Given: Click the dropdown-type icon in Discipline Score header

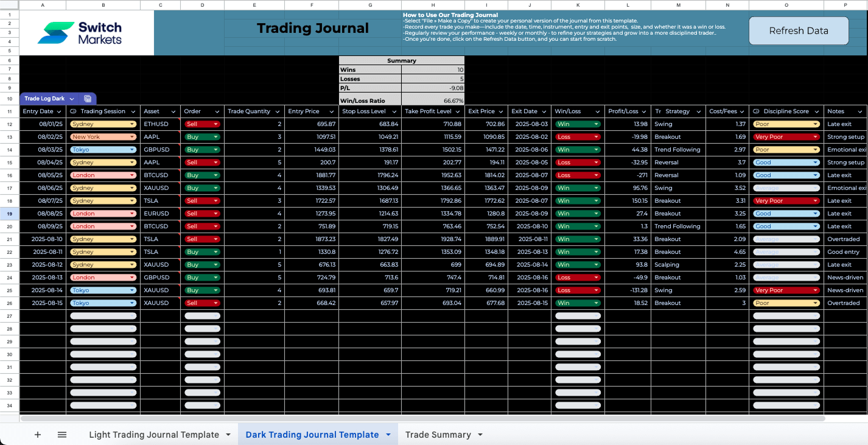Looking at the screenshot, I should click(x=756, y=111).
